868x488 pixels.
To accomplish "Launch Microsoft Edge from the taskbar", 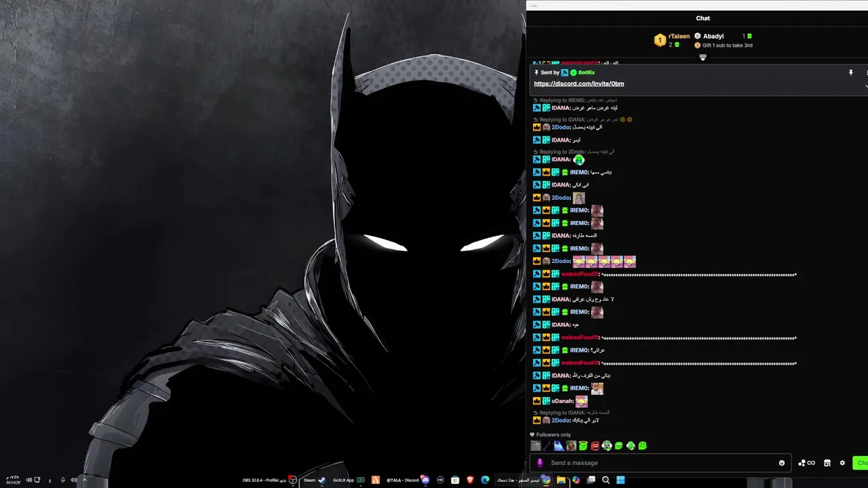I will [x=485, y=480].
